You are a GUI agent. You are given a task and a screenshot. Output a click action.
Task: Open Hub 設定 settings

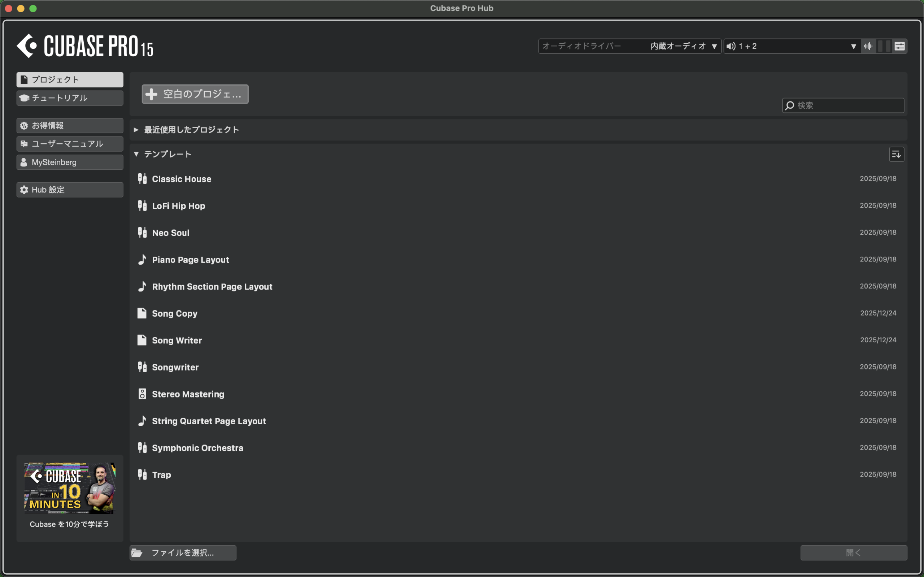(x=70, y=190)
